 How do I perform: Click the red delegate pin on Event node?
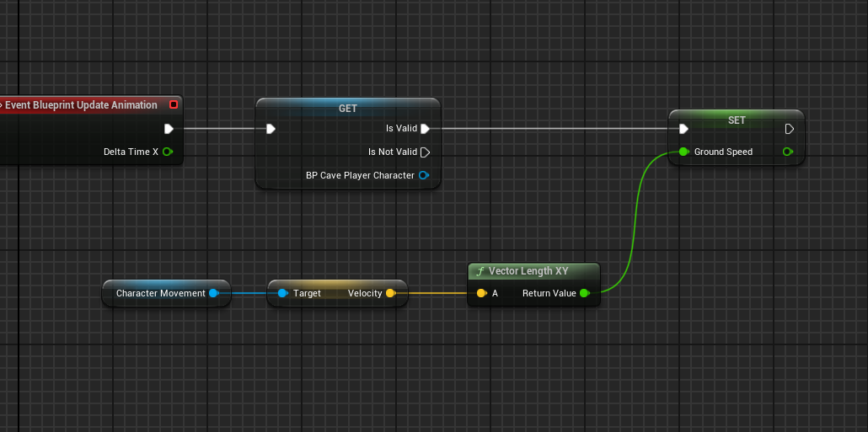[174, 104]
